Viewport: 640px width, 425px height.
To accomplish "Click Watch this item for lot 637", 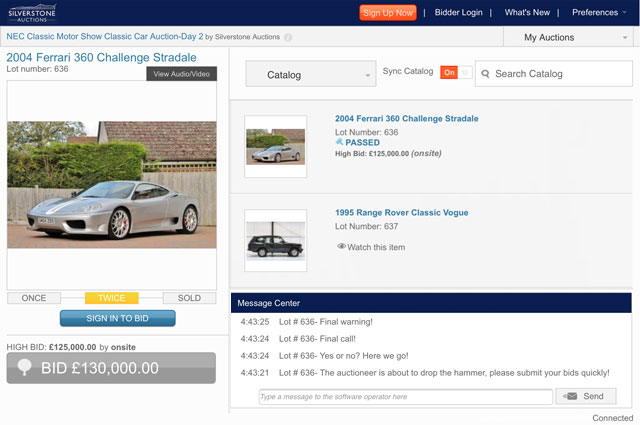I will (x=371, y=247).
